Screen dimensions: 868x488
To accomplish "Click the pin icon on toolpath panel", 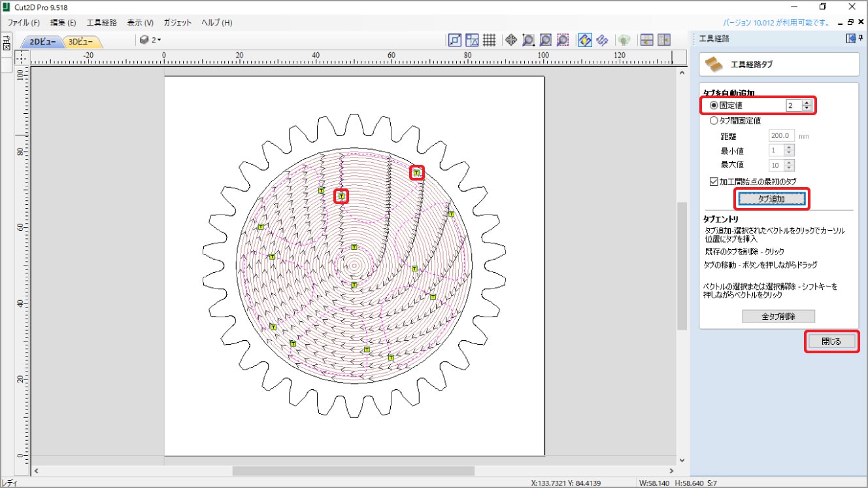I will [861, 39].
